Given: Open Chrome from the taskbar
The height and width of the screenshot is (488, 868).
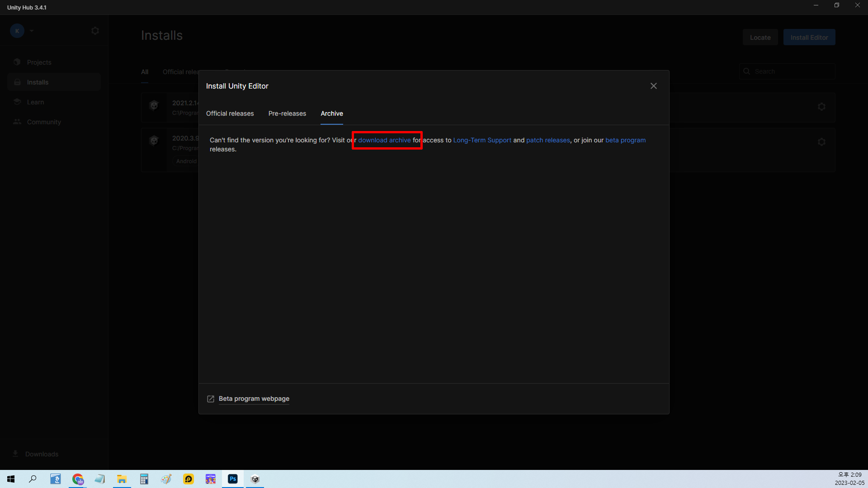Looking at the screenshot, I should click(78, 479).
